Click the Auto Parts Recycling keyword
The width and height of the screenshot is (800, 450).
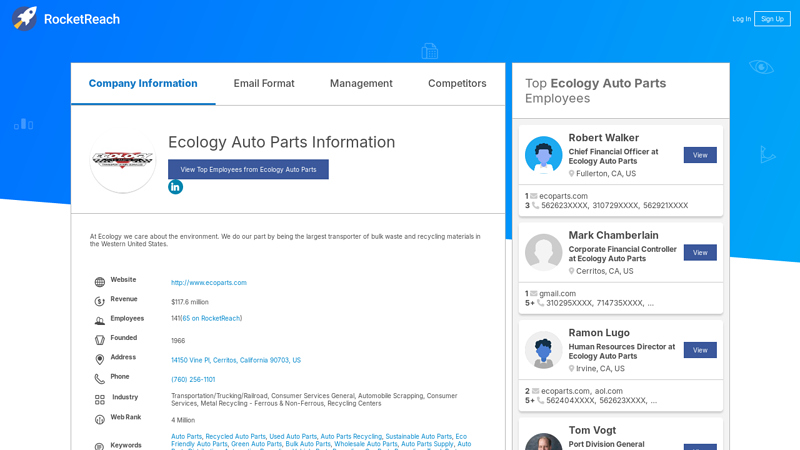coord(351,437)
